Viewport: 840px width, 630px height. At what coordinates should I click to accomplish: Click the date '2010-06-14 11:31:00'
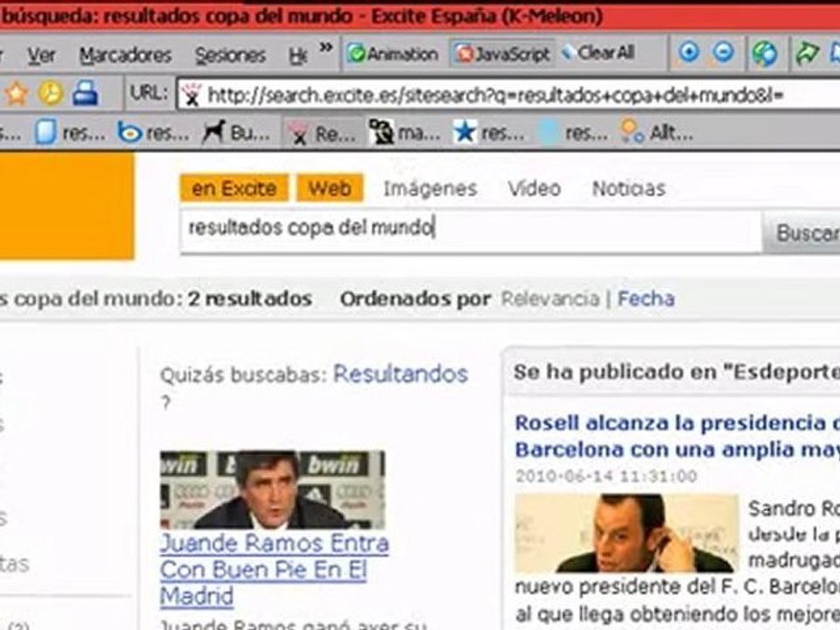tap(605, 476)
